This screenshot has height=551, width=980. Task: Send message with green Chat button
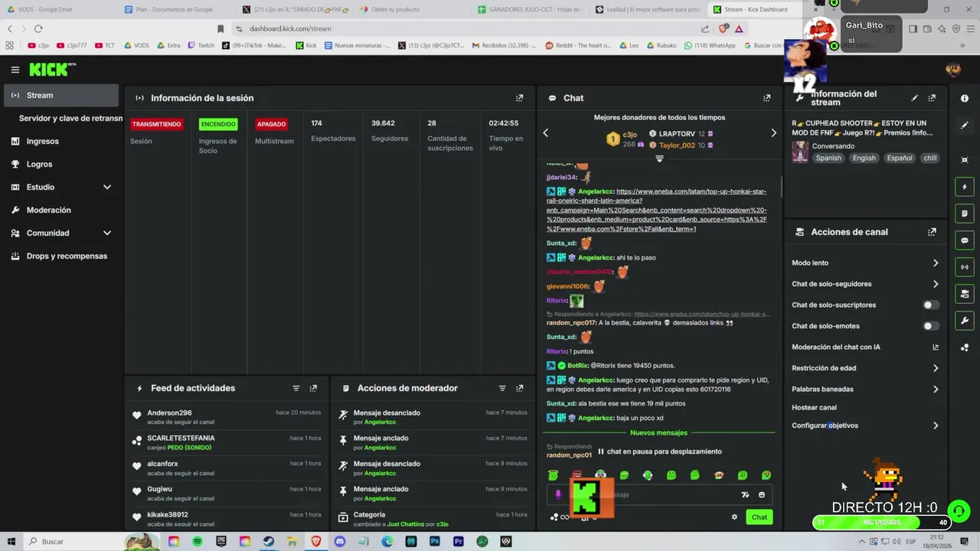[x=759, y=517]
